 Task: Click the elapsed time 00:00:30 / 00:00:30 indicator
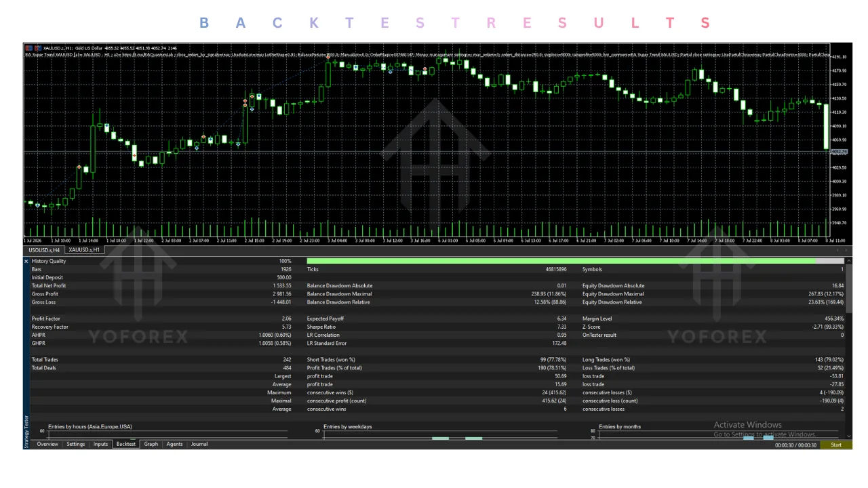797,445
